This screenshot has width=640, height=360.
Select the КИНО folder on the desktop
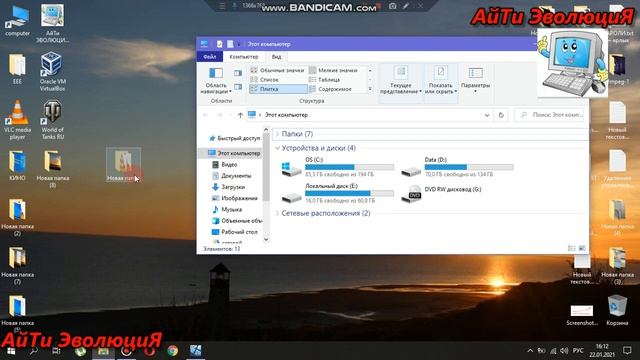click(x=17, y=166)
